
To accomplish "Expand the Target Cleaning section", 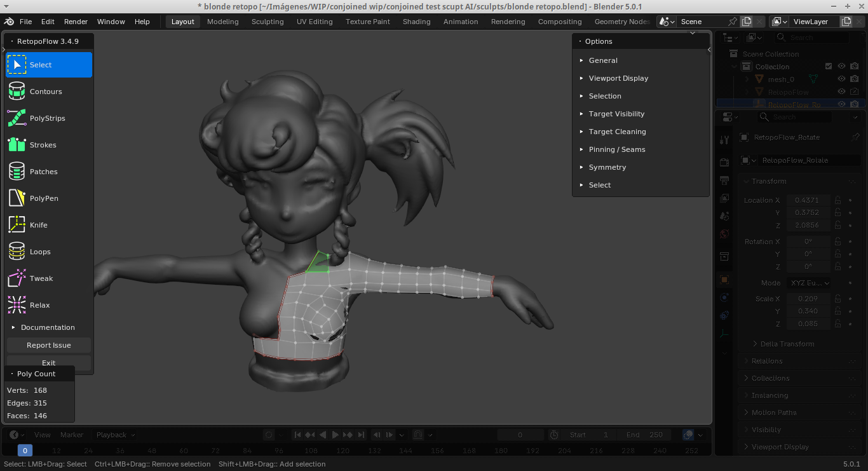I will coord(641,132).
